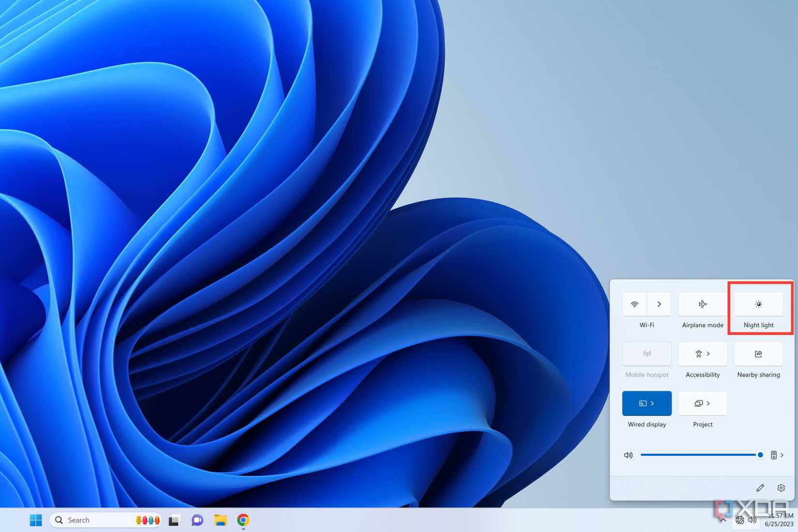Image resolution: width=798 pixels, height=532 pixels.
Task: Turn on Night light
Action: pyautogui.click(x=758, y=304)
